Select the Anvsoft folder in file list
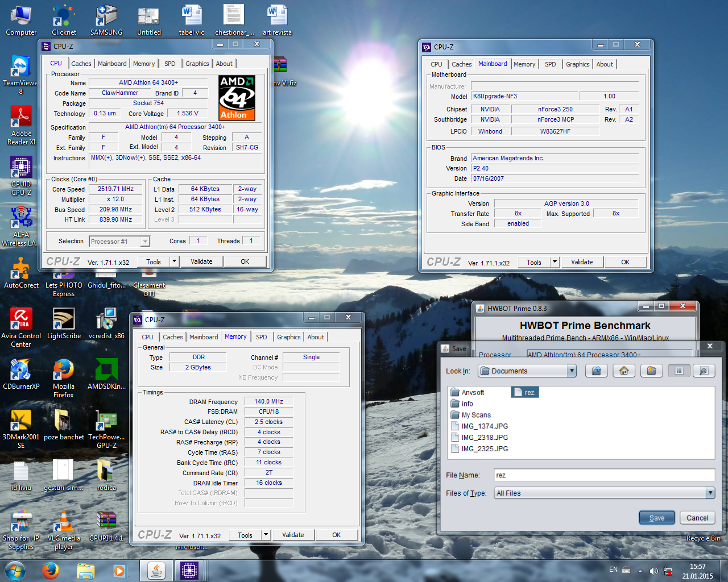The width and height of the screenshot is (728, 582). point(467,392)
